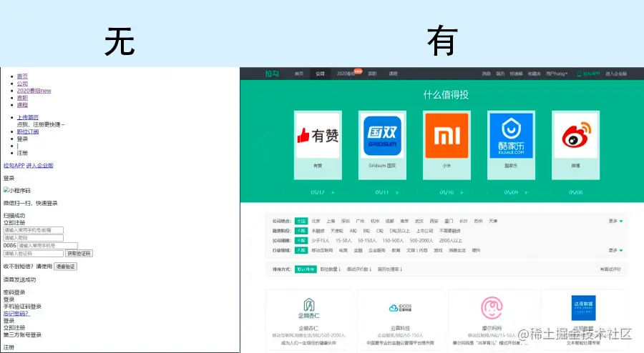Select 公司 tab in styled navigation bar
The width and height of the screenshot is (644, 353).
pos(320,74)
